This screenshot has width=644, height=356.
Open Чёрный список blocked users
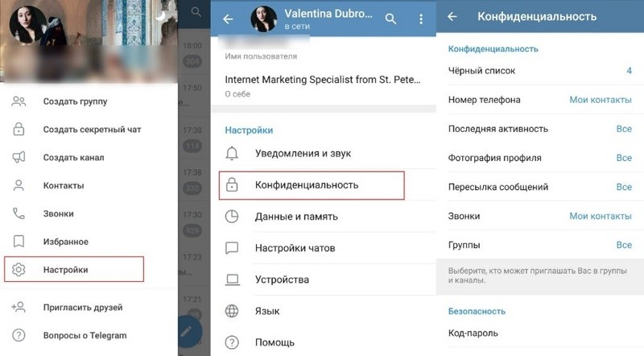coord(539,71)
